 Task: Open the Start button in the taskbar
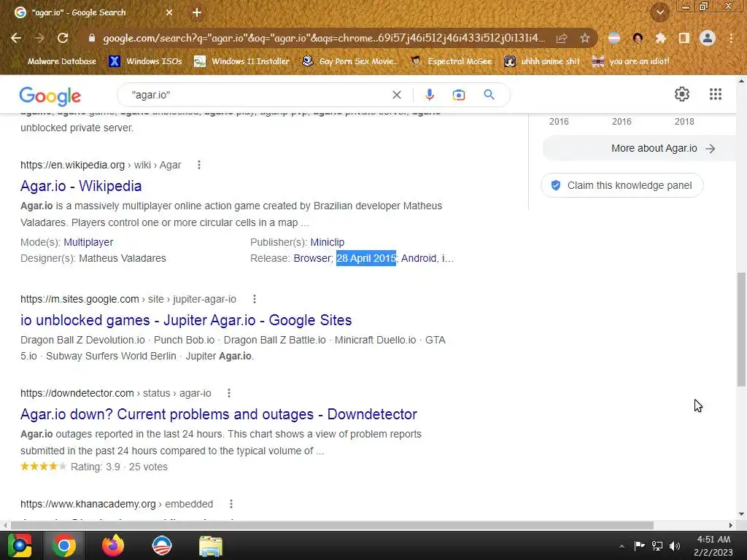click(x=20, y=545)
